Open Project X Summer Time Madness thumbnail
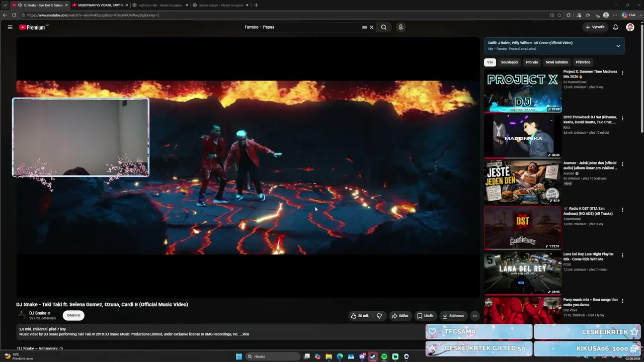The image size is (644, 362). click(523, 90)
